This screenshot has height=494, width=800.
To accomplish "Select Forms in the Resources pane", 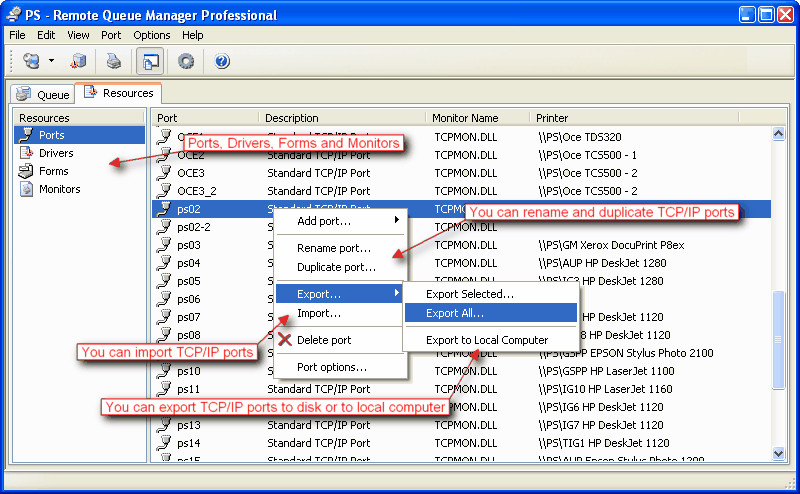I will pyautogui.click(x=53, y=171).
